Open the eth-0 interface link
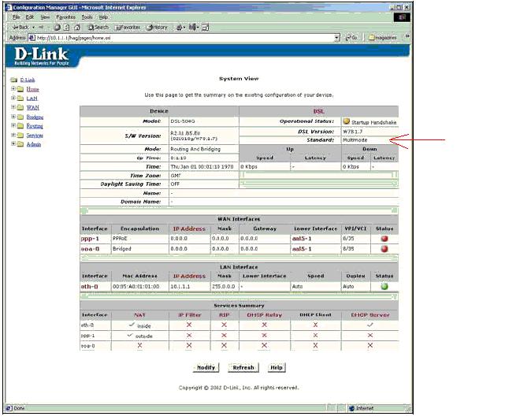Image resolution: width=505 pixels, height=420 pixels. (89, 286)
